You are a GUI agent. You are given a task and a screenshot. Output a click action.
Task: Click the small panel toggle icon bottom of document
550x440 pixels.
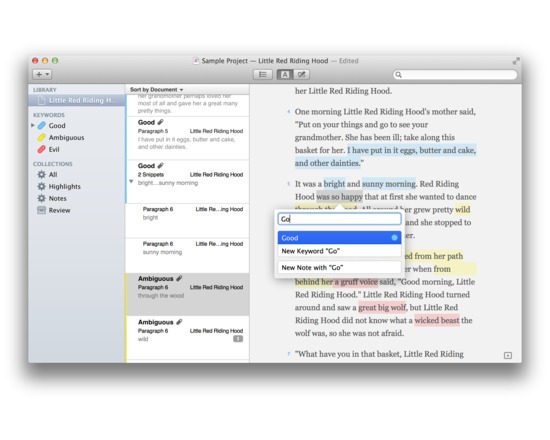click(x=508, y=355)
